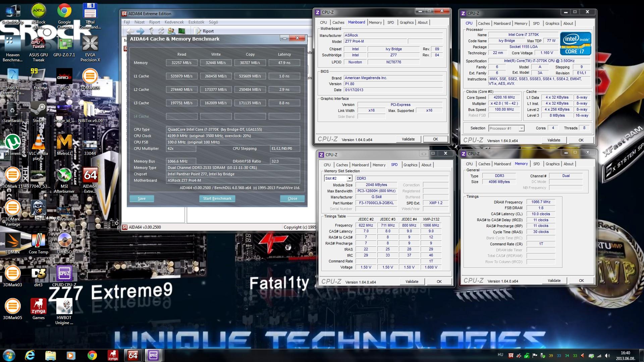Open the ASUS GPU Tweak icon
This screenshot has width=644, height=362.
pyautogui.click(x=38, y=49)
